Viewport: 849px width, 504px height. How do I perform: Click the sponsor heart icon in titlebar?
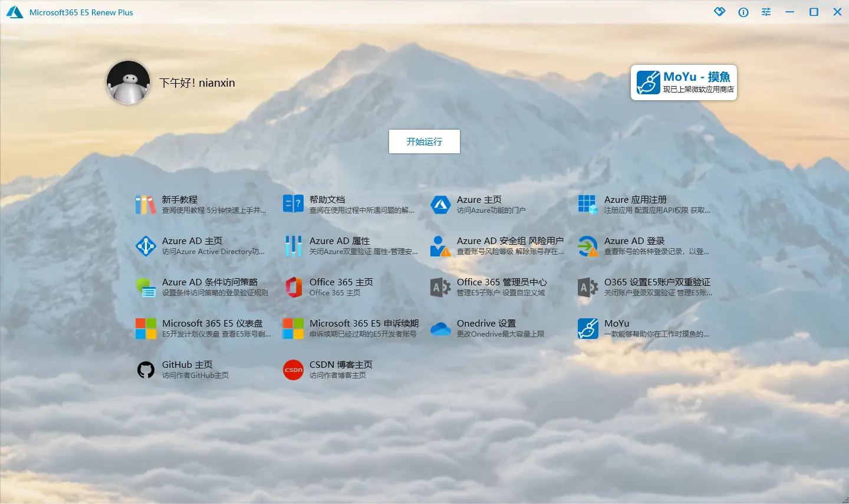point(719,12)
